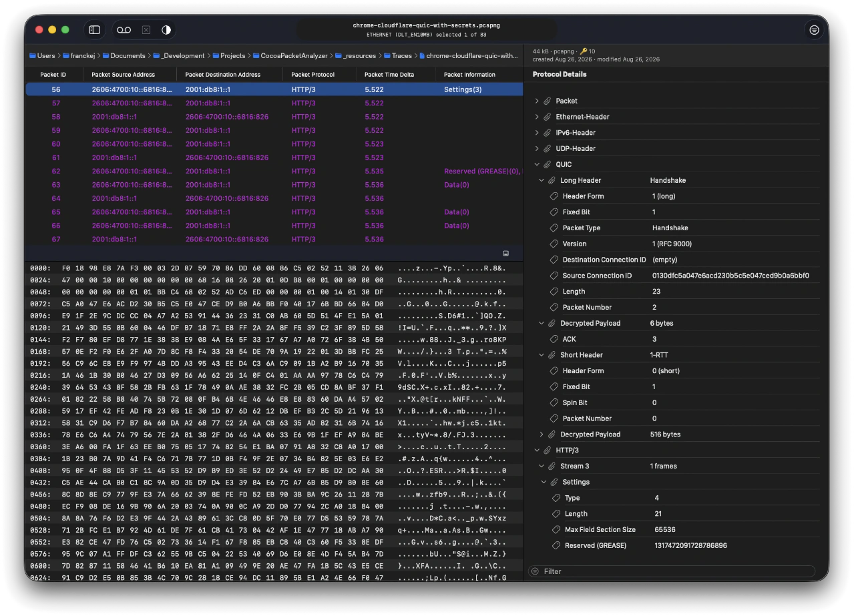Click the Data(0) info of packet 63
The image size is (854, 616).
coord(457,185)
